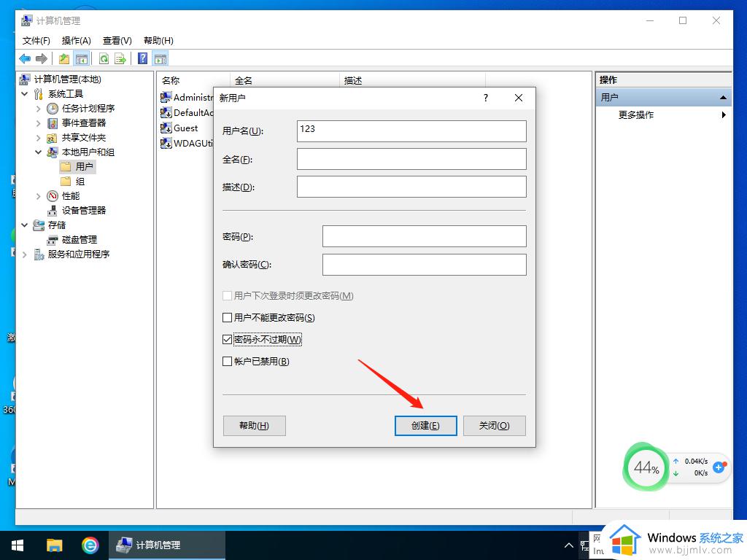747x560 pixels.
Task: Sort by the 全名 column header
Action: (285, 80)
